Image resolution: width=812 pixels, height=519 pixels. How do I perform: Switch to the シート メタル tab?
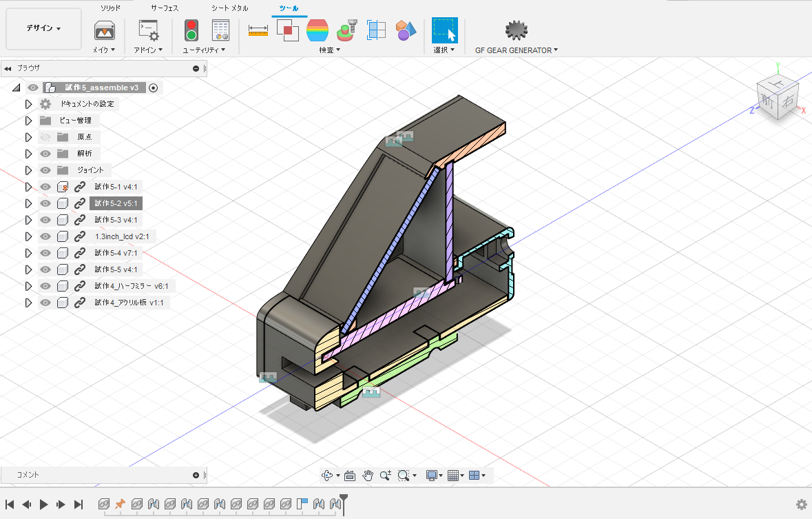[229, 8]
